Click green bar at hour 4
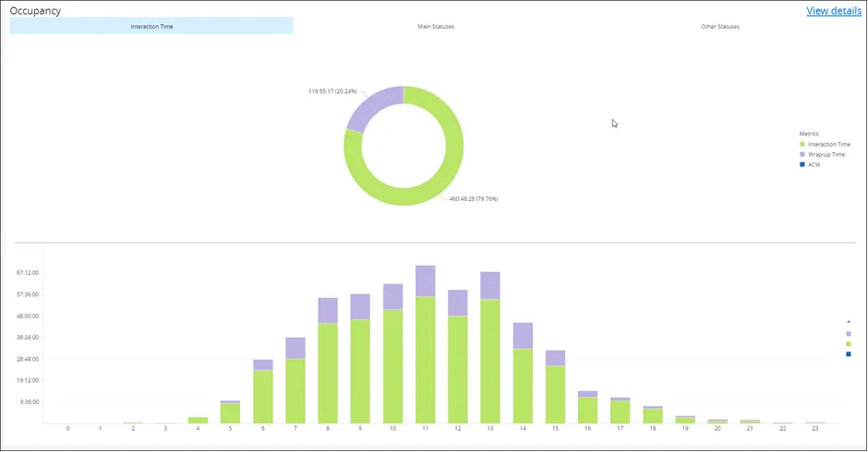The height and width of the screenshot is (452, 868). pos(199,421)
